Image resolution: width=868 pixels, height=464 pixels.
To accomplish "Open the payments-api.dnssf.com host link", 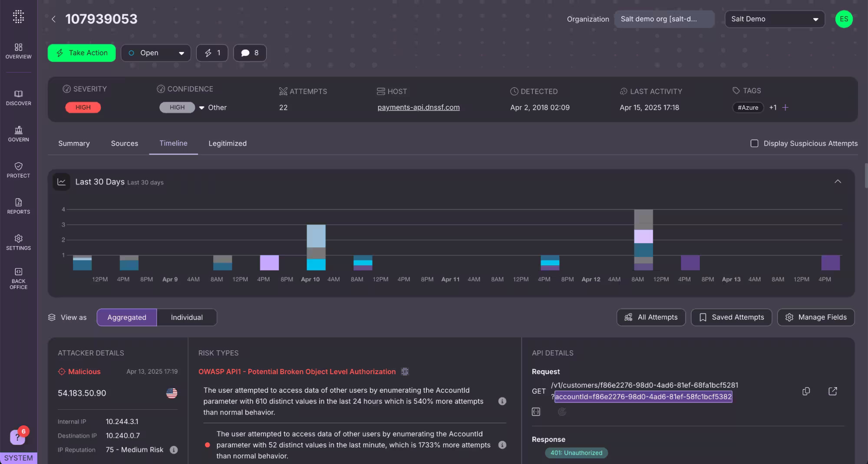I will click(418, 107).
